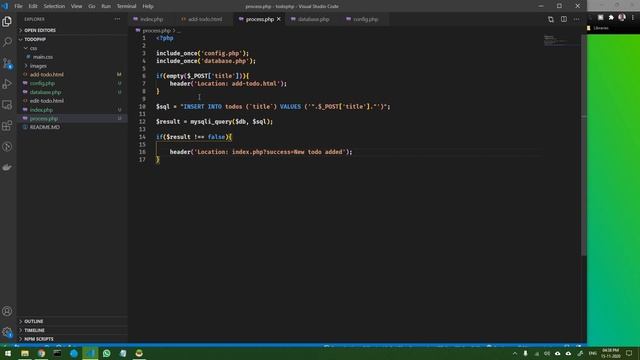
Task: Open the Manage gear settings icon
Action: pos(7,332)
